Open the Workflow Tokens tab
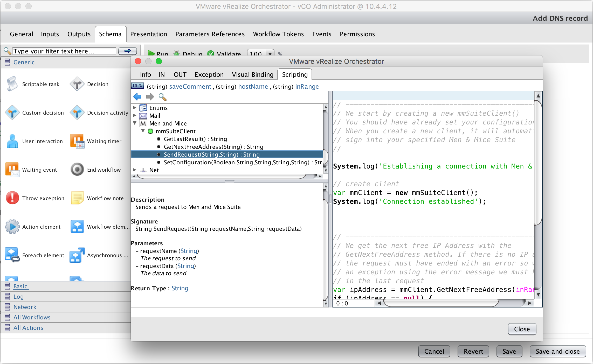The image size is (593, 364). point(278,34)
